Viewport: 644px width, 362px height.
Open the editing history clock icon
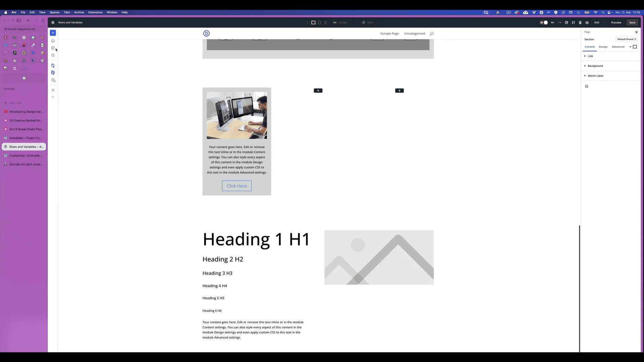567,22
